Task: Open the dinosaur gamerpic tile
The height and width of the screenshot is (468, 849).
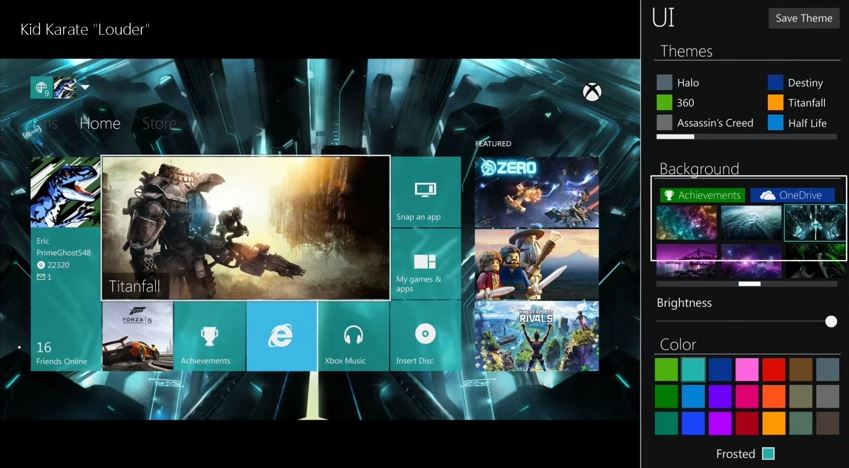Action: [x=66, y=192]
